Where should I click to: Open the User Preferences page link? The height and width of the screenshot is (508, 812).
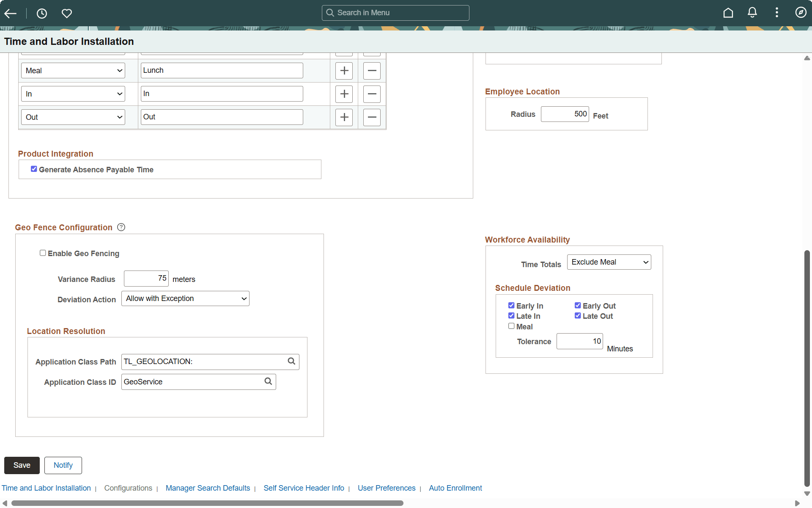[387, 488]
